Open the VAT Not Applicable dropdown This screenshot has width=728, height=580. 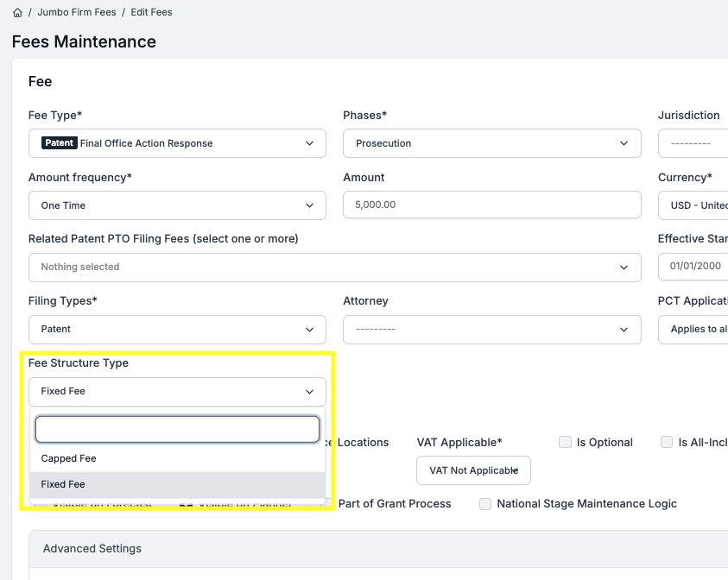click(x=473, y=470)
